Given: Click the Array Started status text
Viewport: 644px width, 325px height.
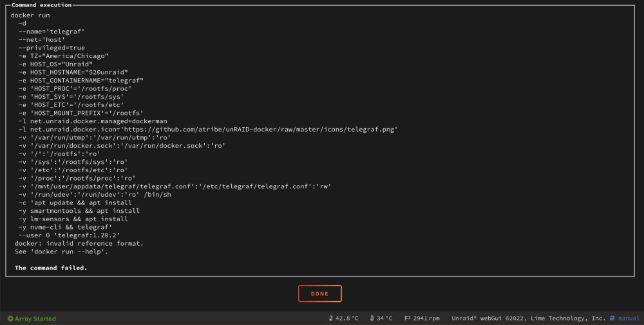Looking at the screenshot, I should click(x=35, y=319).
